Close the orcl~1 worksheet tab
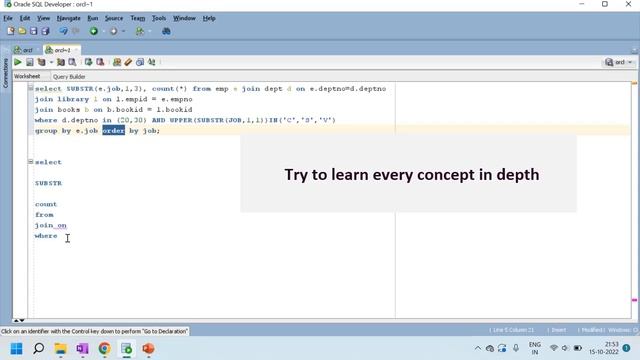640x360 pixels. [76, 50]
